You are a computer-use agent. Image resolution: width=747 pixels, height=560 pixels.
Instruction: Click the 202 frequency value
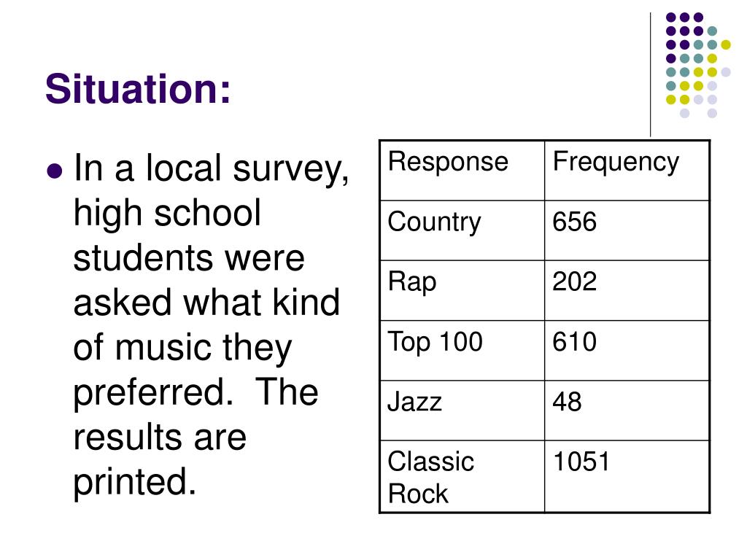click(574, 281)
